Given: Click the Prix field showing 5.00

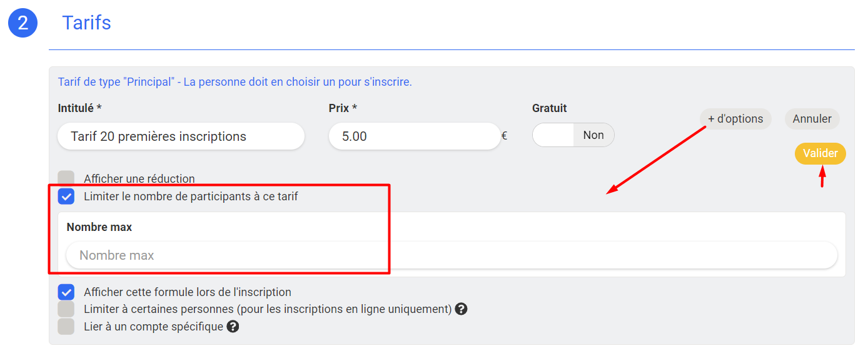Looking at the screenshot, I should pyautogui.click(x=415, y=136).
